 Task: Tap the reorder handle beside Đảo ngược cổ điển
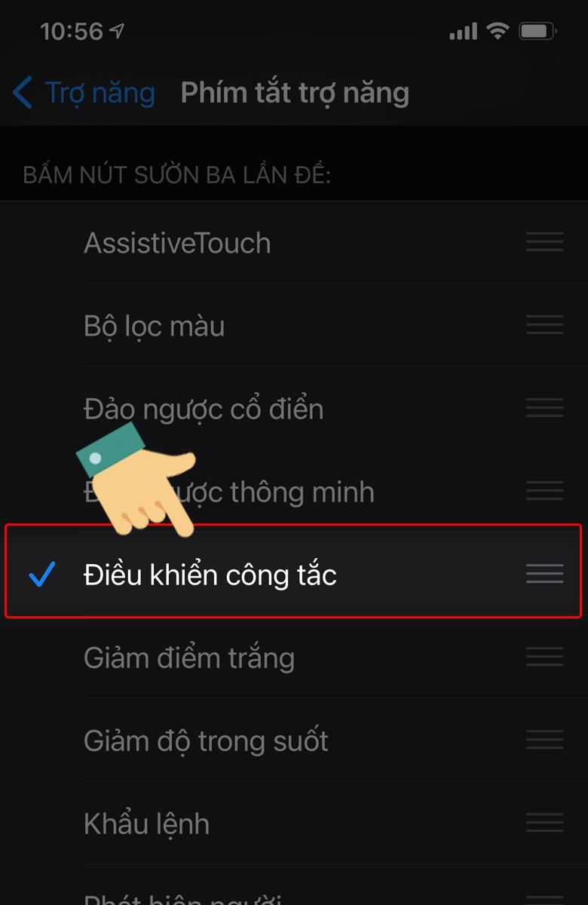544,407
